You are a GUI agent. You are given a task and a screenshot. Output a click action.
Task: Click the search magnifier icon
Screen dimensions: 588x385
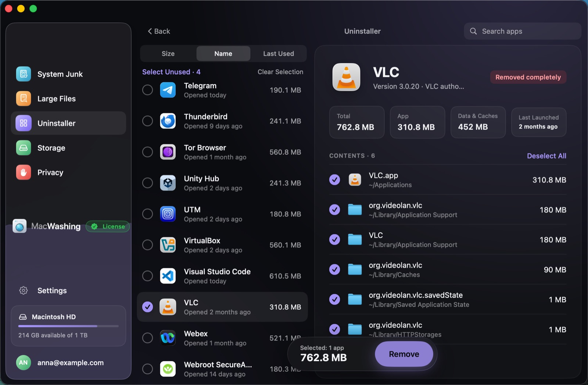(x=473, y=31)
